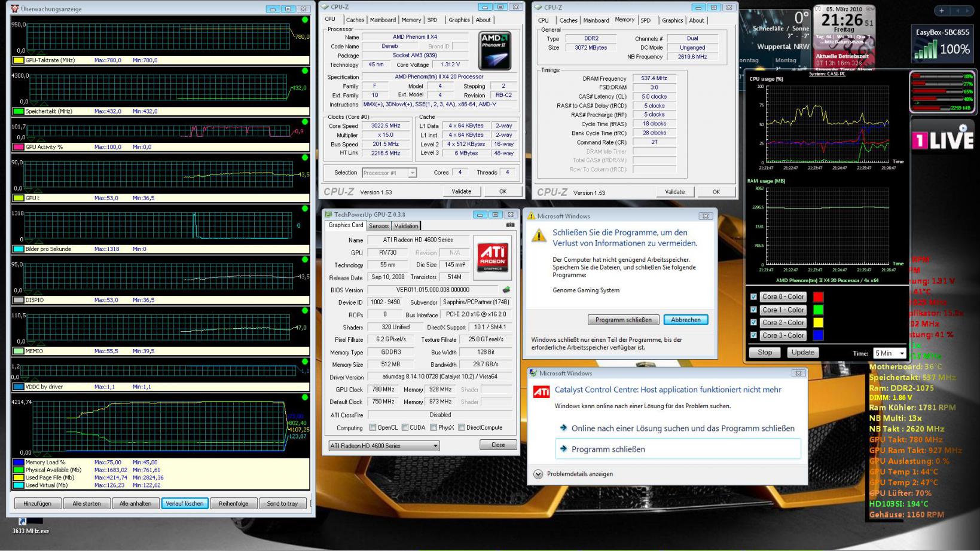Viewport: 980px width, 551px height.
Task: Open the Validation tab in GPU-Z
Action: point(406,226)
